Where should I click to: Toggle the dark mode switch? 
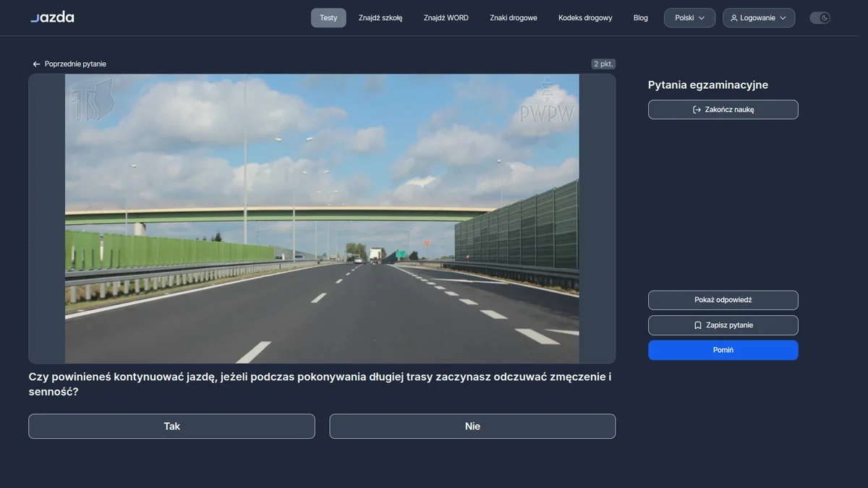[x=820, y=18]
